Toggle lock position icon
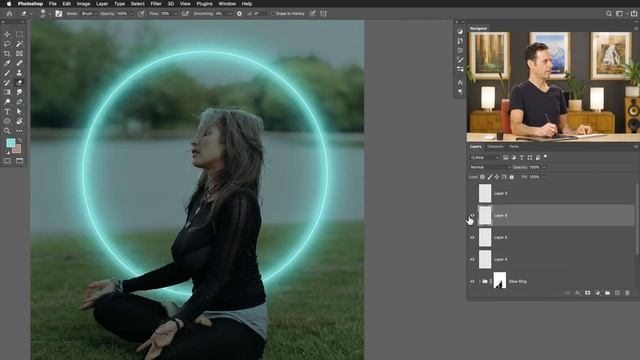The height and width of the screenshot is (360, 640). 497,177
